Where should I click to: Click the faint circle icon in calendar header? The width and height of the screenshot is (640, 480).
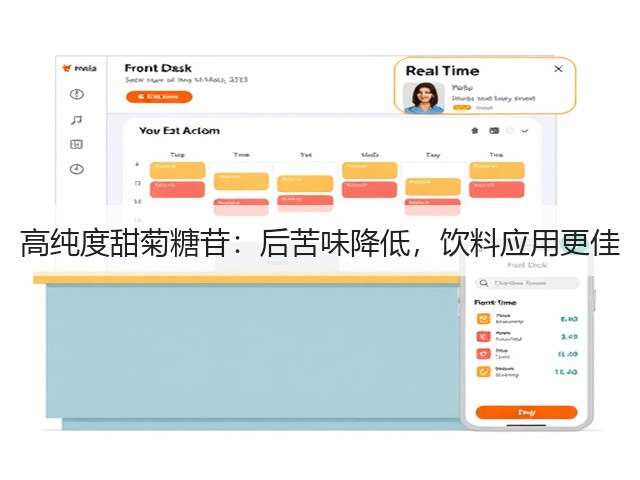pos(510,131)
